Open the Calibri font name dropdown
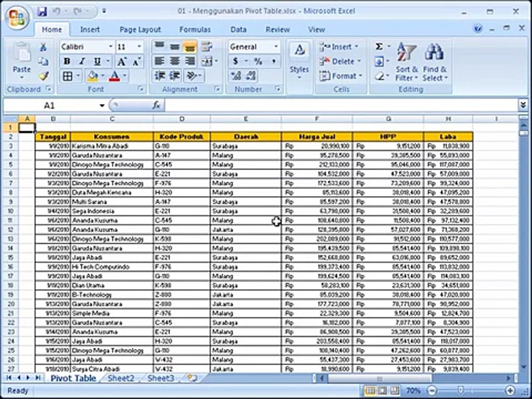Screen dimensions: 532x399 pos(110,47)
